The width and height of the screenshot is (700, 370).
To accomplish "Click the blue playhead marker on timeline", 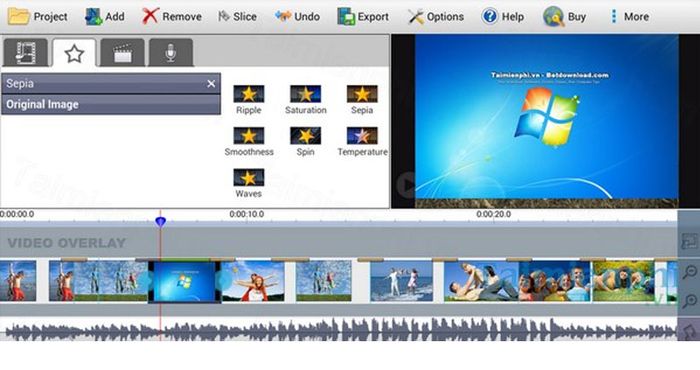I will pyautogui.click(x=160, y=221).
